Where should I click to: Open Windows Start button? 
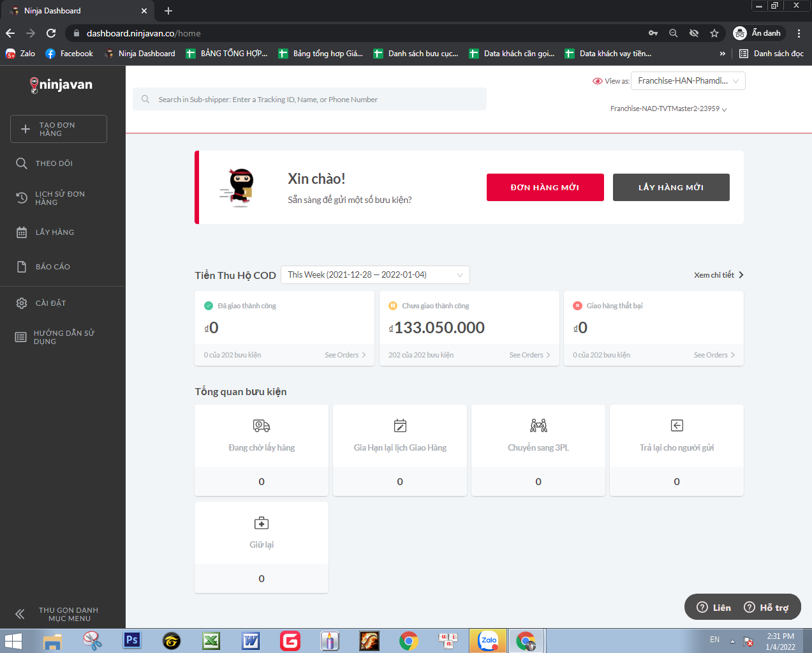[x=13, y=641]
